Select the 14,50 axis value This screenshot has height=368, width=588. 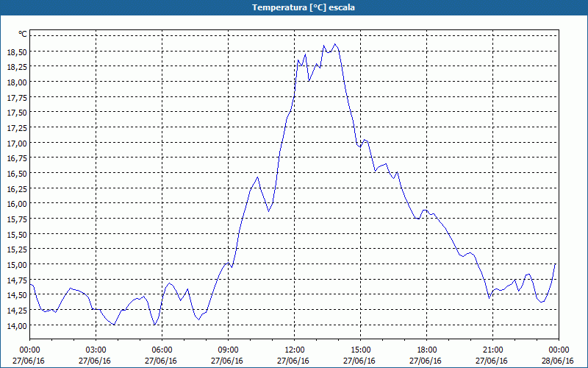click(17, 295)
